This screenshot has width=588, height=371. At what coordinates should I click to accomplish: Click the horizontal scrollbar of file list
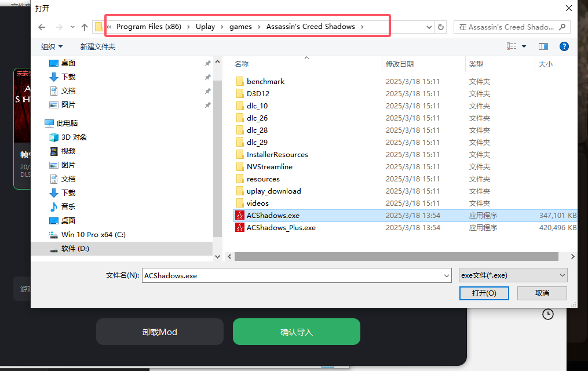pos(396,257)
